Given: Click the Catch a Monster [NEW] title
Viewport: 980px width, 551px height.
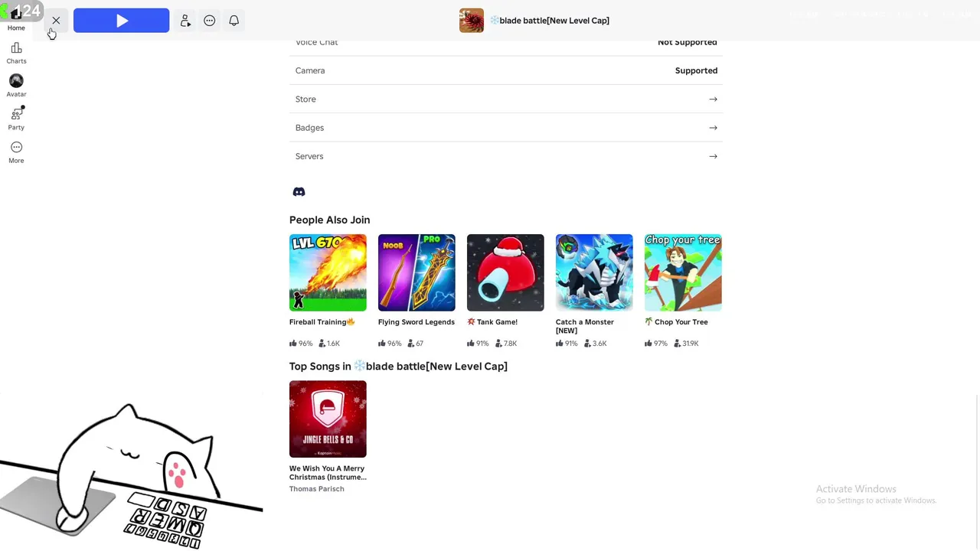Looking at the screenshot, I should [x=585, y=327].
